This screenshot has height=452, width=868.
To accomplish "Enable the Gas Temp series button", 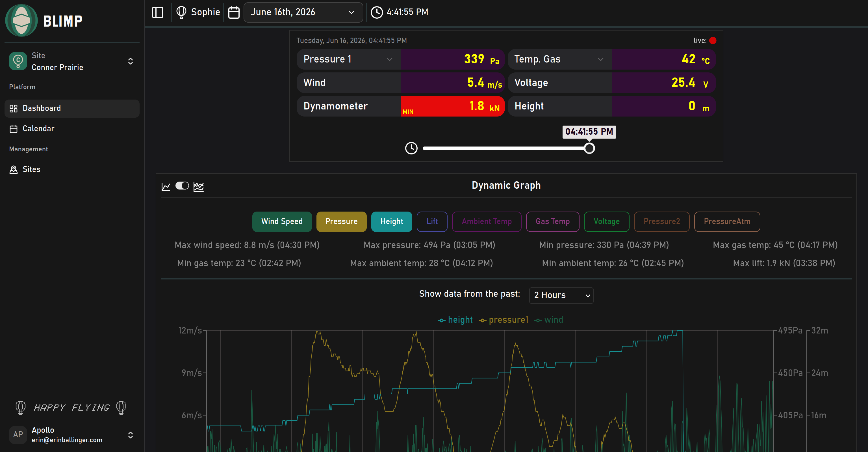I will click(x=553, y=221).
